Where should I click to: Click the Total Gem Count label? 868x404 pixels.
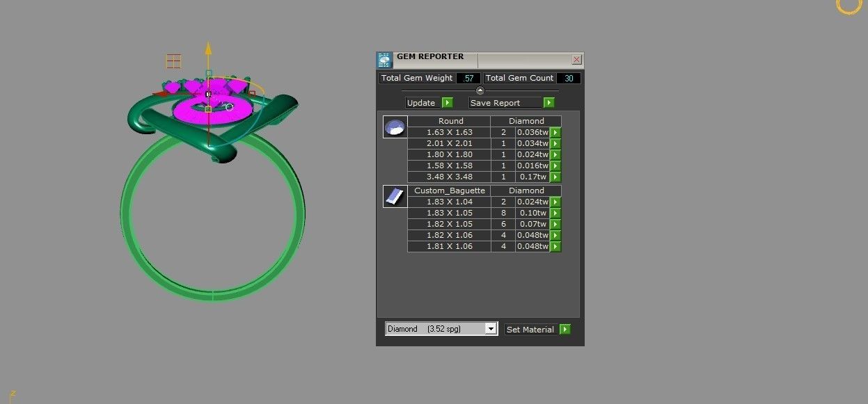tap(519, 78)
